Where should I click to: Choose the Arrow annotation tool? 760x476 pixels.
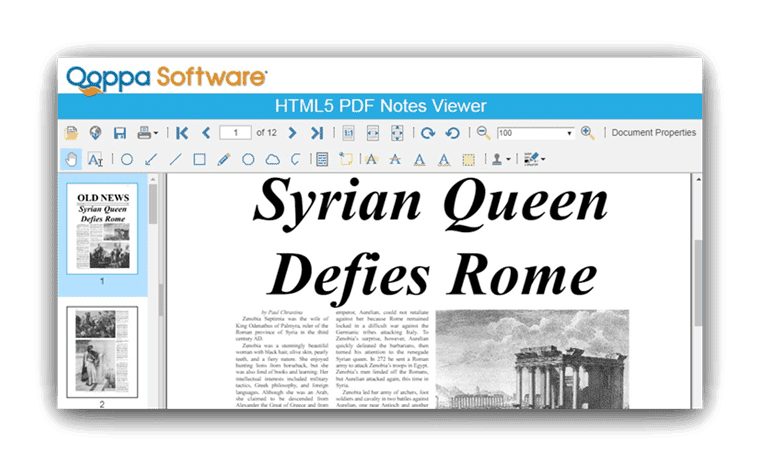[151, 159]
